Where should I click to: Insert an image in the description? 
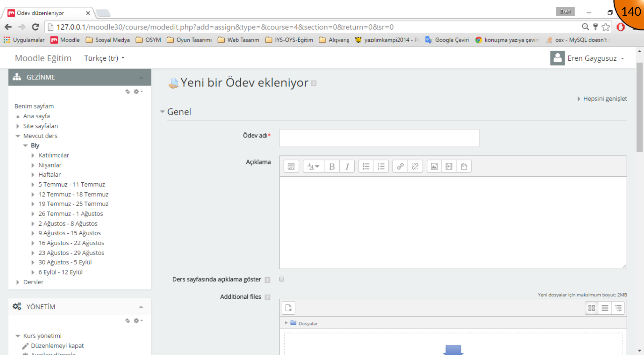(434, 166)
